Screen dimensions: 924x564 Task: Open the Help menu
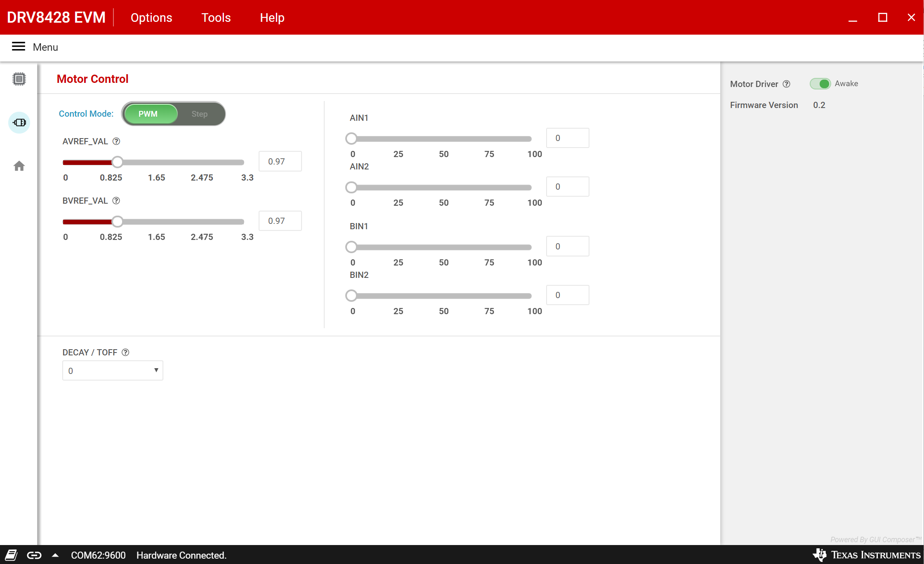click(x=272, y=17)
